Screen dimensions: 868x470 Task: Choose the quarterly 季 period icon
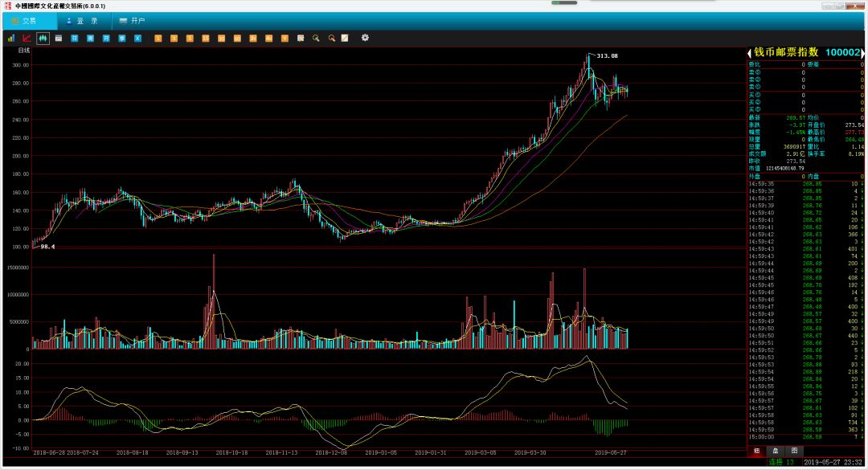(x=122, y=39)
